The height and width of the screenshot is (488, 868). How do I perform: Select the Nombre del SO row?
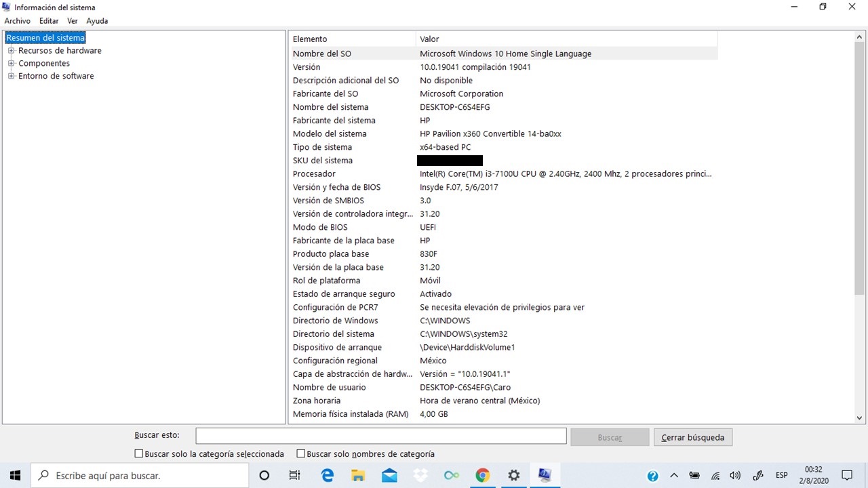(x=503, y=54)
